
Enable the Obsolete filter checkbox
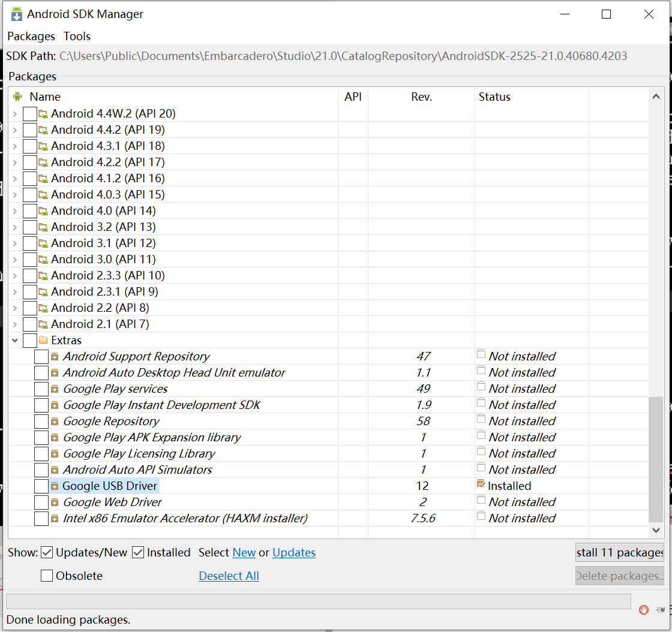click(47, 576)
